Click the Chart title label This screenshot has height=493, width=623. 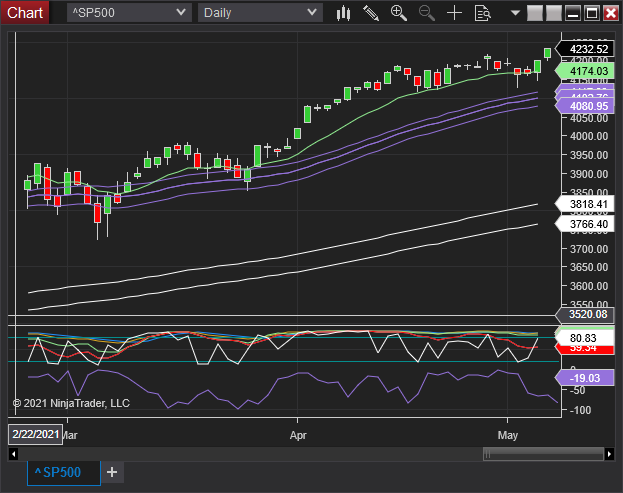pos(25,13)
